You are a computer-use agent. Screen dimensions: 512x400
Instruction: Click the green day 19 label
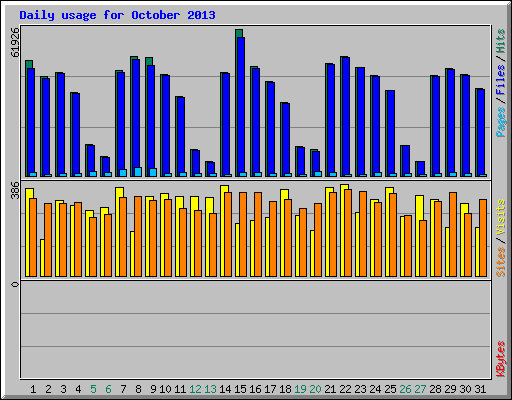[300, 389]
